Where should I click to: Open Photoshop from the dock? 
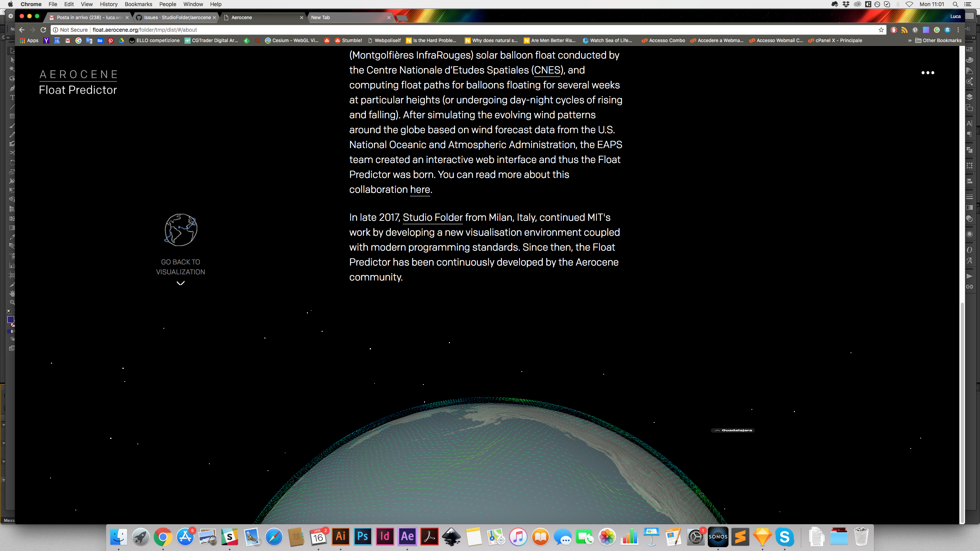tap(363, 536)
